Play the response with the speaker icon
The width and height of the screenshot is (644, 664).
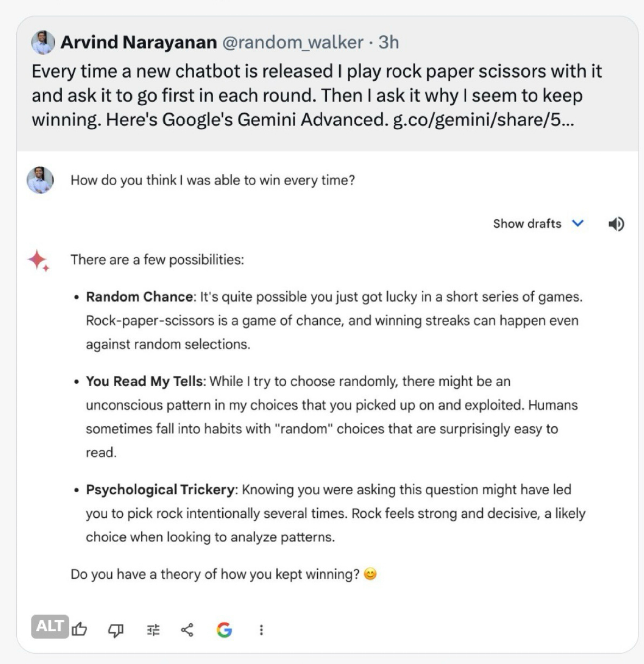pyautogui.click(x=616, y=224)
